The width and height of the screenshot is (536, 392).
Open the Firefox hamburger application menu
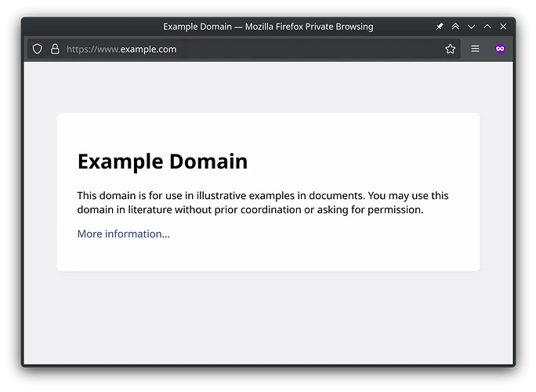pos(475,49)
